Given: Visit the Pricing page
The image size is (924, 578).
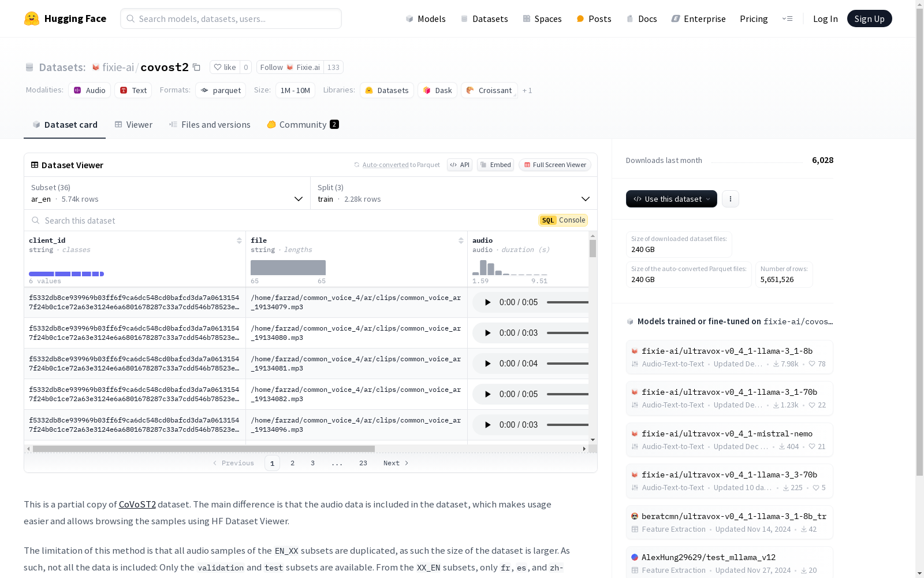Looking at the screenshot, I should coord(754,18).
